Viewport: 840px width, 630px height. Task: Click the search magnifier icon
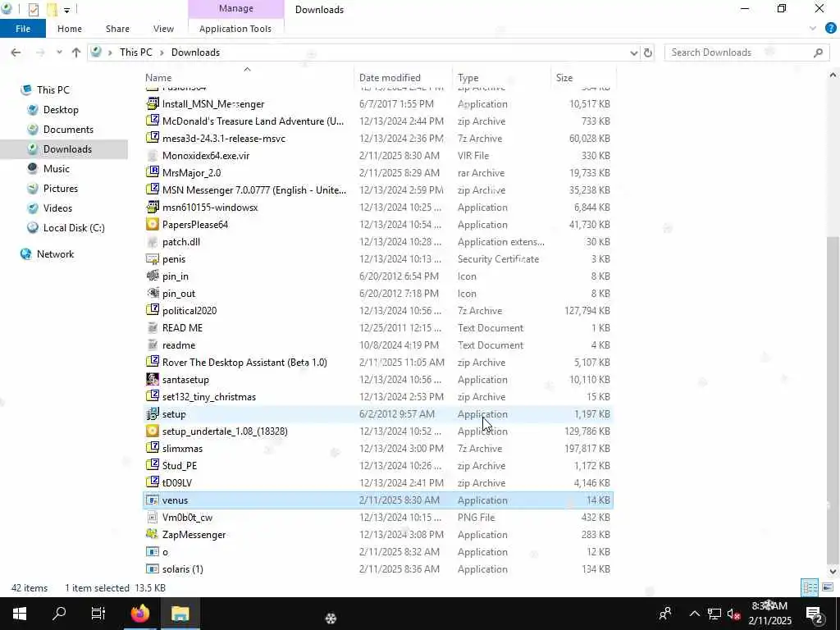coord(818,52)
